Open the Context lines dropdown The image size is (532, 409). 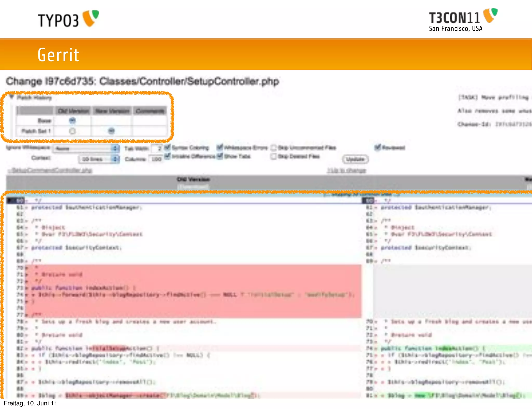point(99,159)
